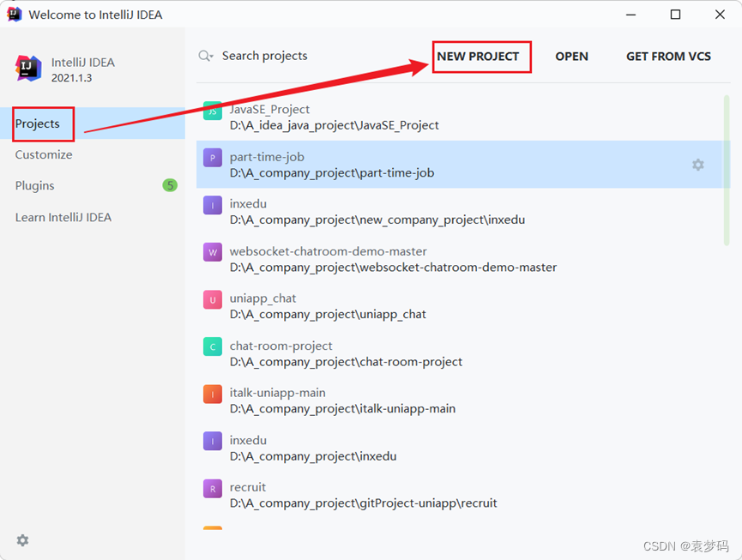
Task: Click the recruit project R icon
Action: pyautogui.click(x=212, y=488)
